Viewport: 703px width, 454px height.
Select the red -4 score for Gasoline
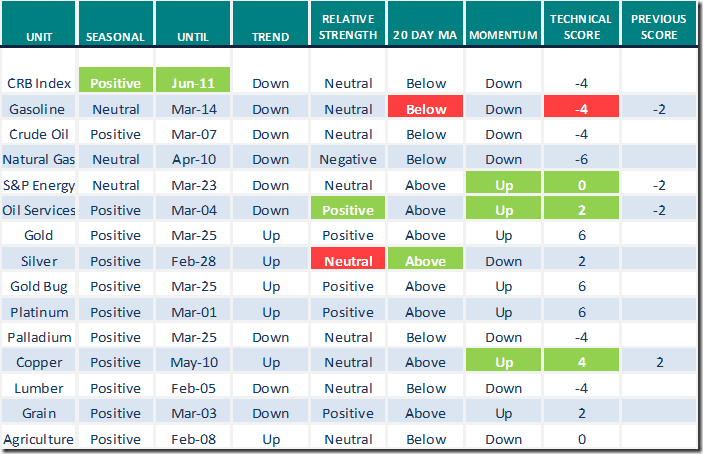[x=582, y=109]
